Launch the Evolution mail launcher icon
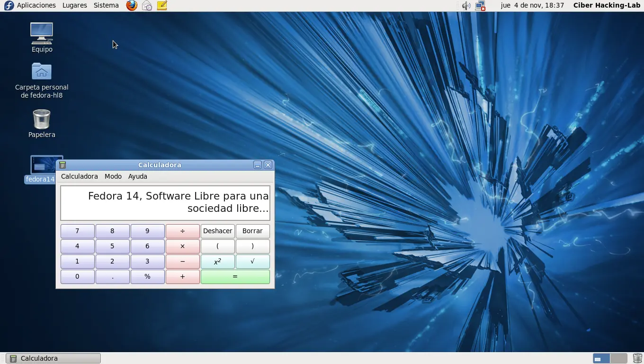 147,6
